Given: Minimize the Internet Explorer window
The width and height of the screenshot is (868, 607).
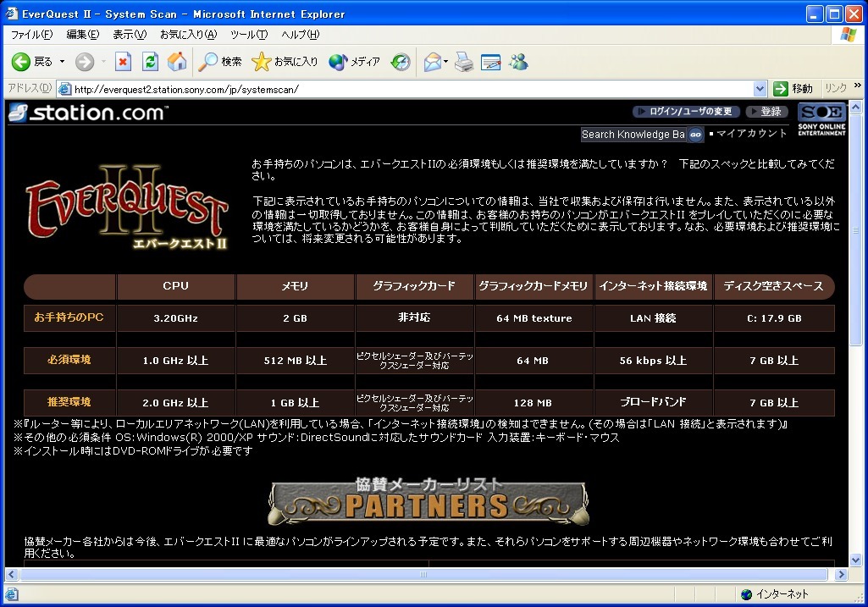Looking at the screenshot, I should click(814, 14).
